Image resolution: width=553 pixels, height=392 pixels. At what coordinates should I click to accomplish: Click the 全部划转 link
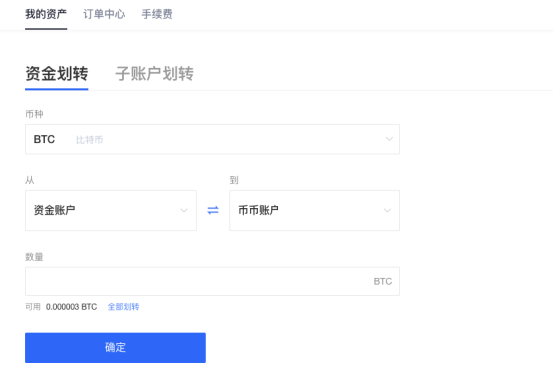point(123,307)
